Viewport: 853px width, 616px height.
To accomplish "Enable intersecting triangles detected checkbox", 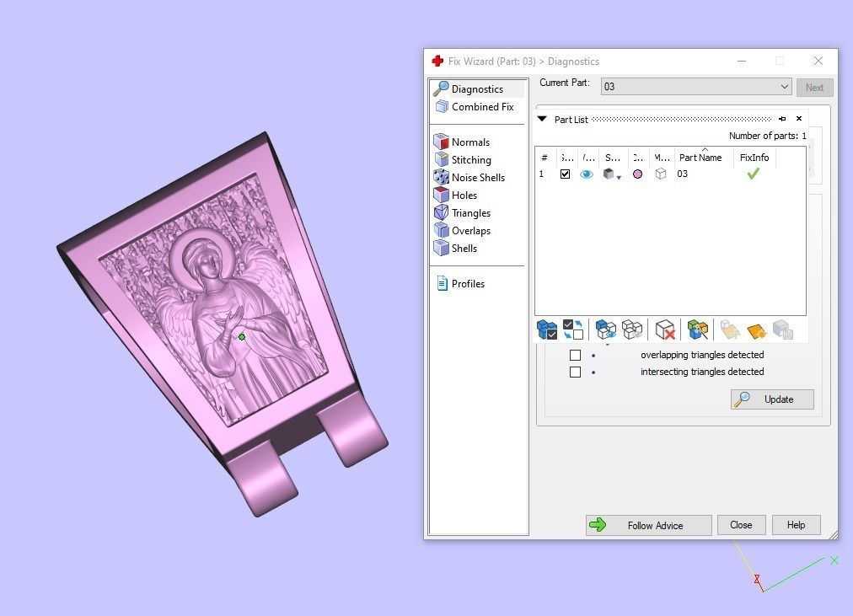I will tap(575, 372).
